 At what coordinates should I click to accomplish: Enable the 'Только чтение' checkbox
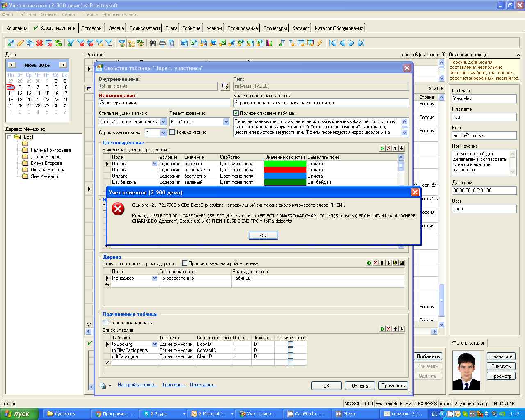172,132
